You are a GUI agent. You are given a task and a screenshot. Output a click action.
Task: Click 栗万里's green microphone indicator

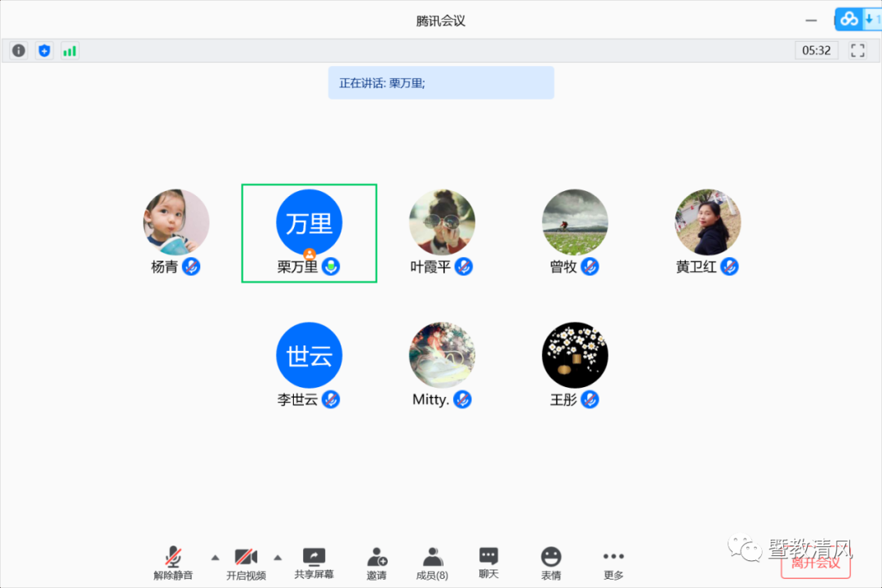click(x=331, y=266)
